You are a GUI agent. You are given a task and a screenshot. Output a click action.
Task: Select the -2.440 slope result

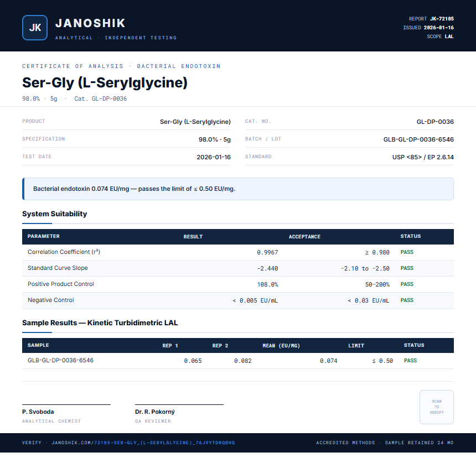point(267,268)
